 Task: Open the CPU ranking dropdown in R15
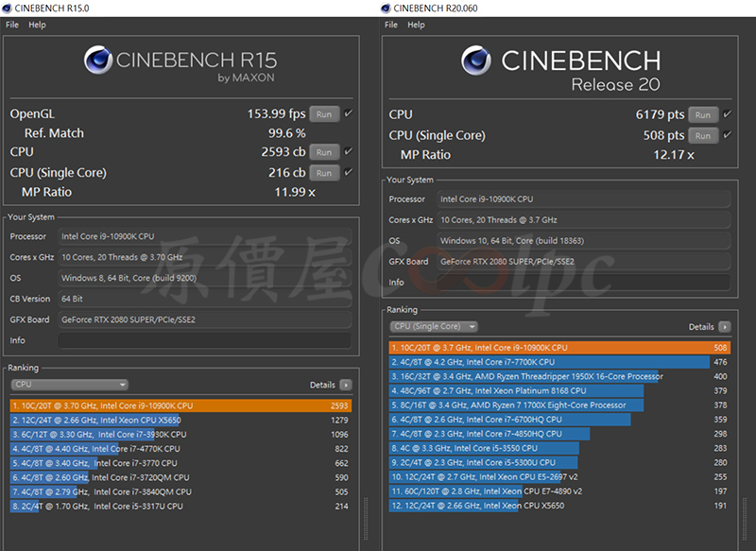tap(69, 385)
